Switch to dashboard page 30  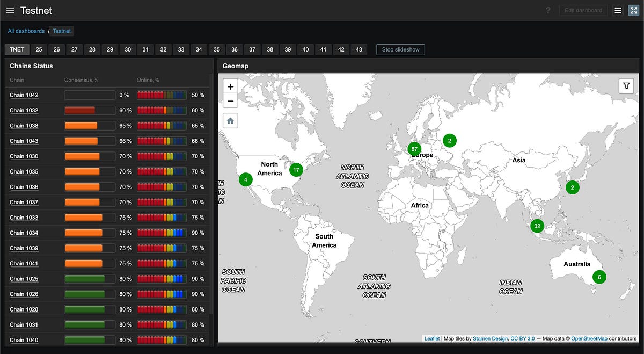(x=128, y=49)
